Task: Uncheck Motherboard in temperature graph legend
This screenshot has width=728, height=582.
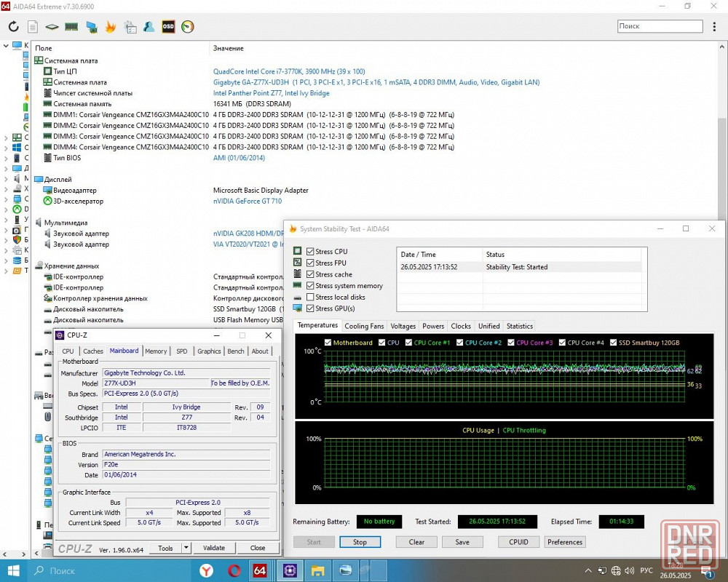Action: (x=328, y=343)
